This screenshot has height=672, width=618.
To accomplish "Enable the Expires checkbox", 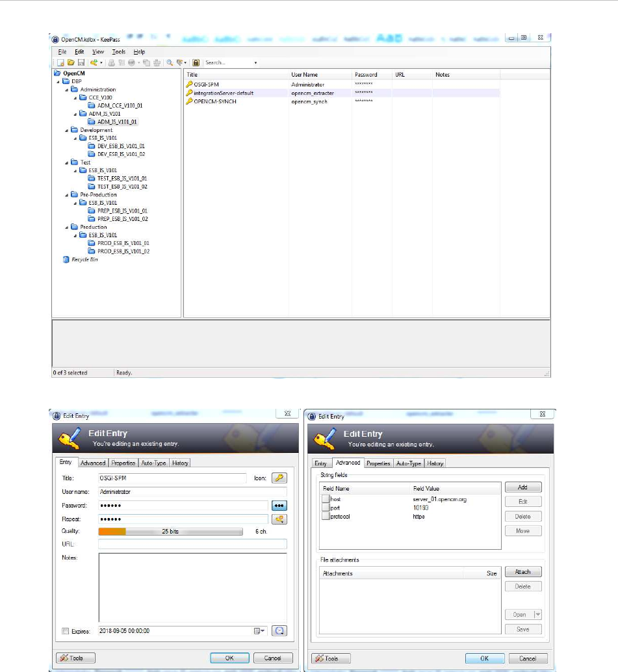I will [65, 631].
